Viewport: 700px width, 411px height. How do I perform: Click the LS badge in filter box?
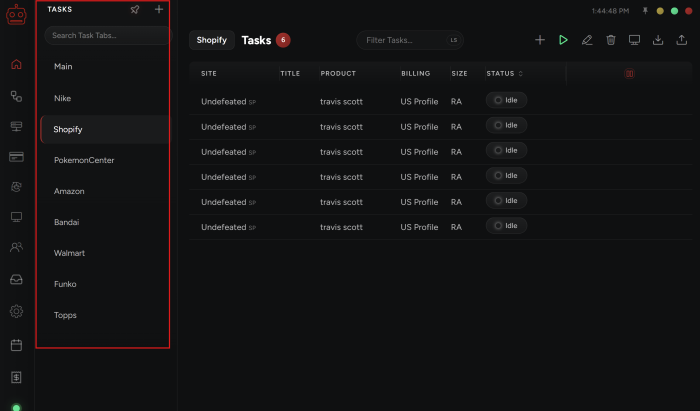(x=454, y=40)
